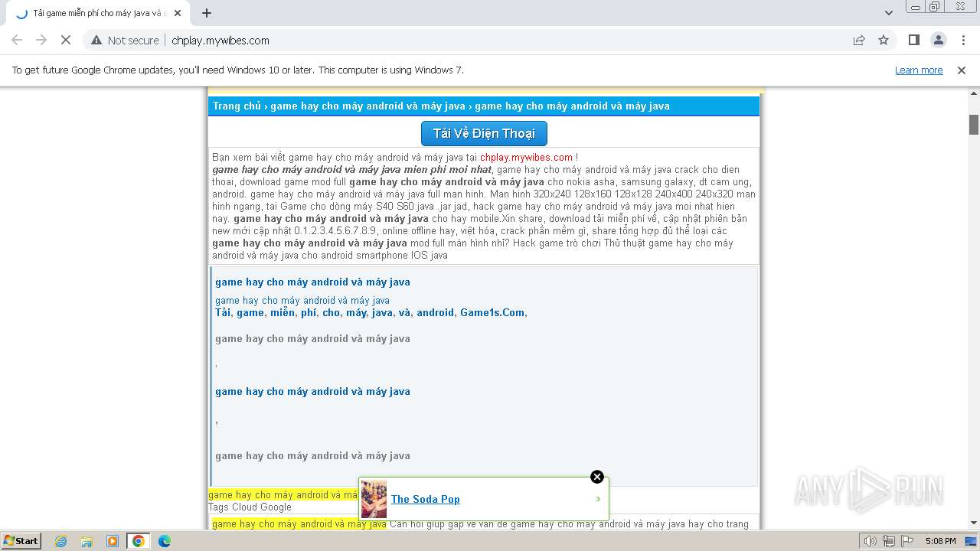Click vertical scrollbar thumb
The image size is (980, 551).
pos(974,124)
